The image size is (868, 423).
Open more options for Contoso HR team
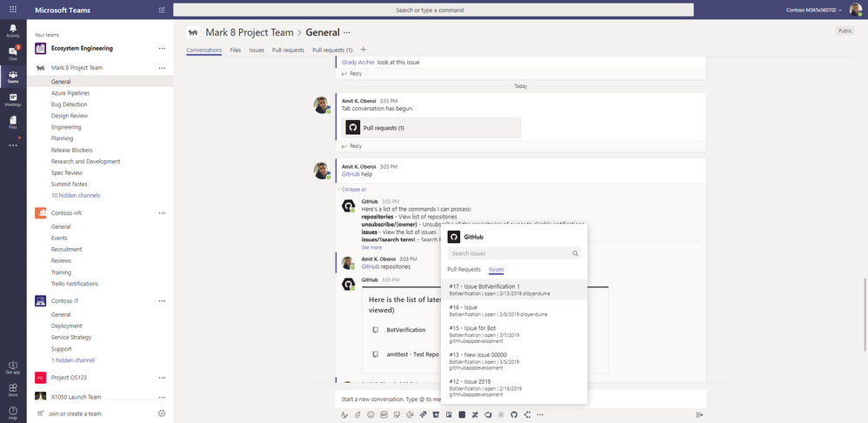point(162,212)
